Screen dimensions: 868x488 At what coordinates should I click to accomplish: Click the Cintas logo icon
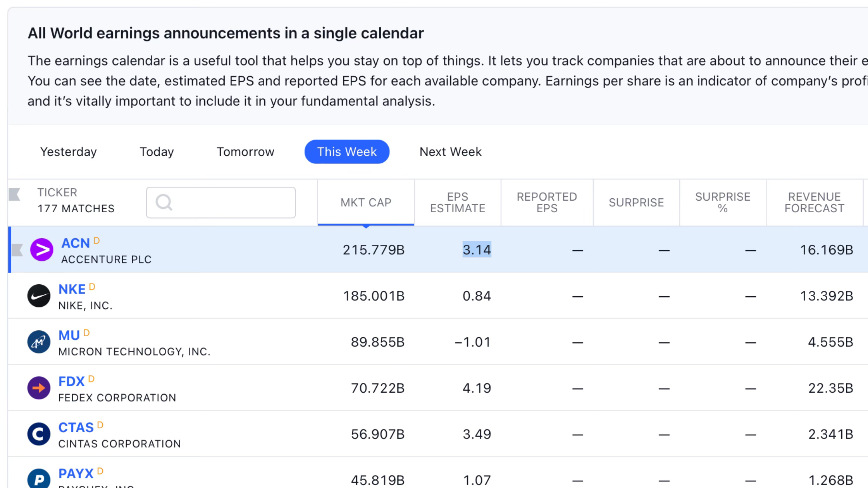39,434
